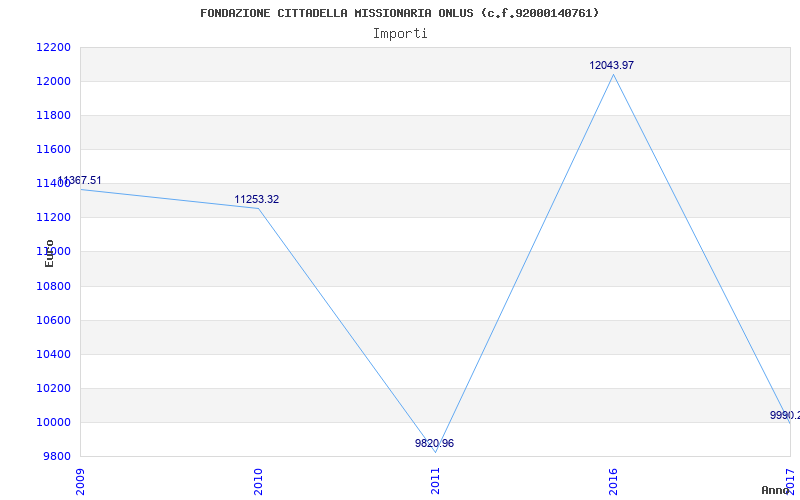Click the Anno axis title

[776, 490]
